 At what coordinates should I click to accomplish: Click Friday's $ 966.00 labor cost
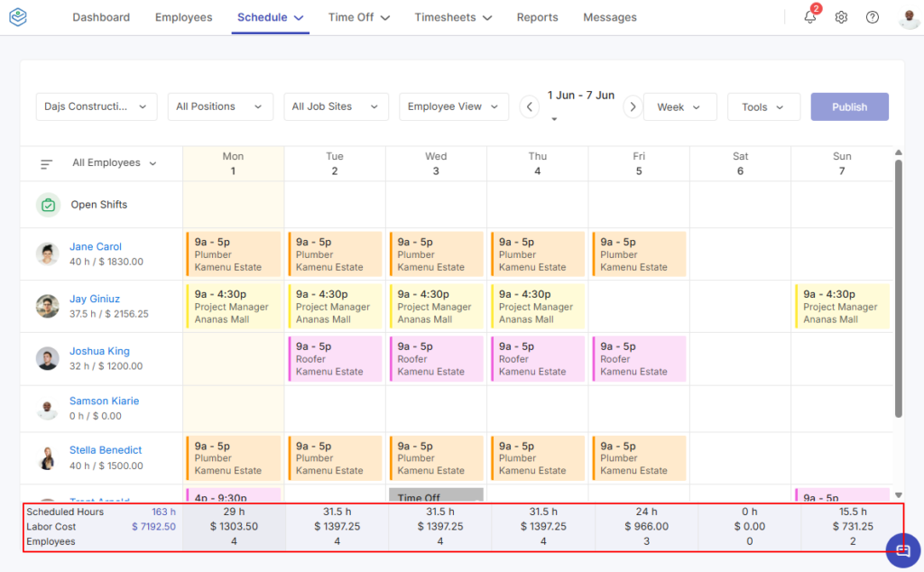[x=646, y=527]
